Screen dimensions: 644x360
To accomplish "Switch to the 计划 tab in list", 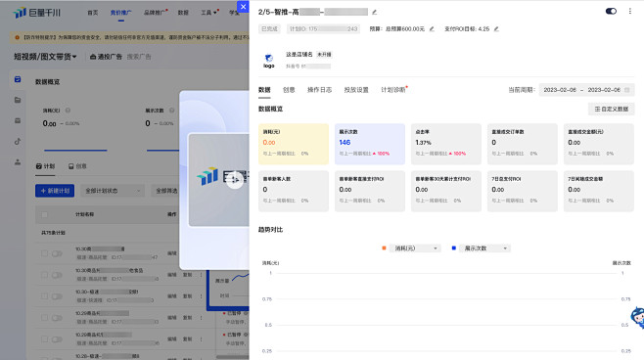I will click(x=45, y=166).
